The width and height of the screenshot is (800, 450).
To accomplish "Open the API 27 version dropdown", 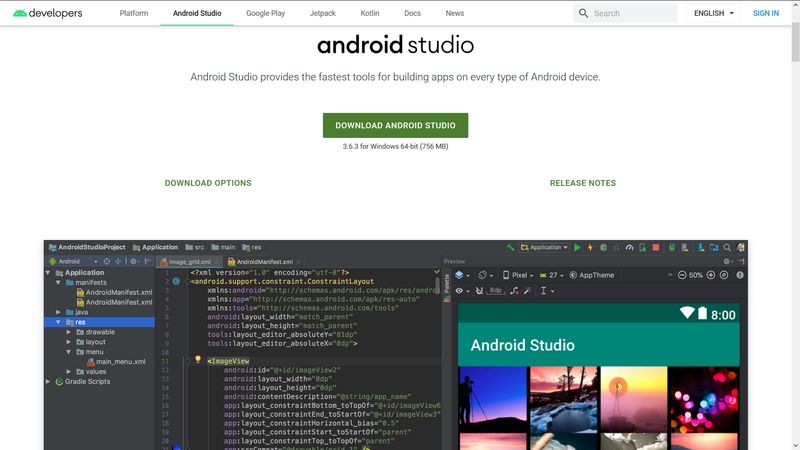I will click(552, 275).
